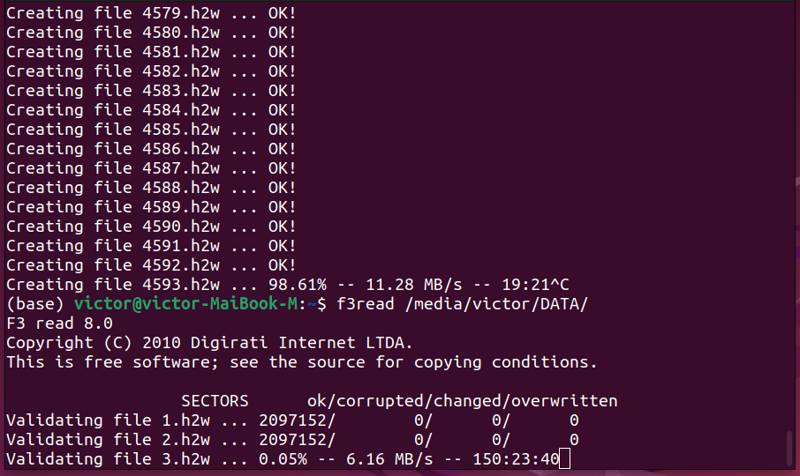Viewport: 800px width, 476px height.
Task: Click the 19:21^C interrupt text
Action: coord(535,284)
